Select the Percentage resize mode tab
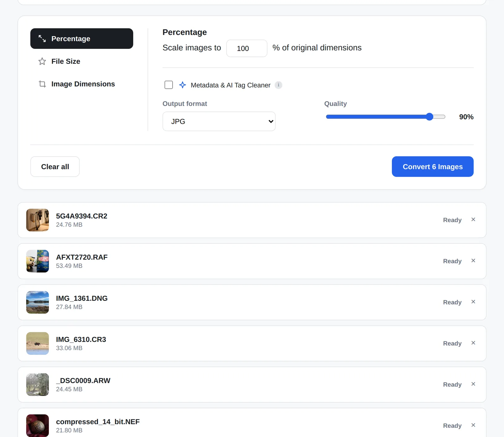This screenshot has width=504, height=437. (82, 38)
